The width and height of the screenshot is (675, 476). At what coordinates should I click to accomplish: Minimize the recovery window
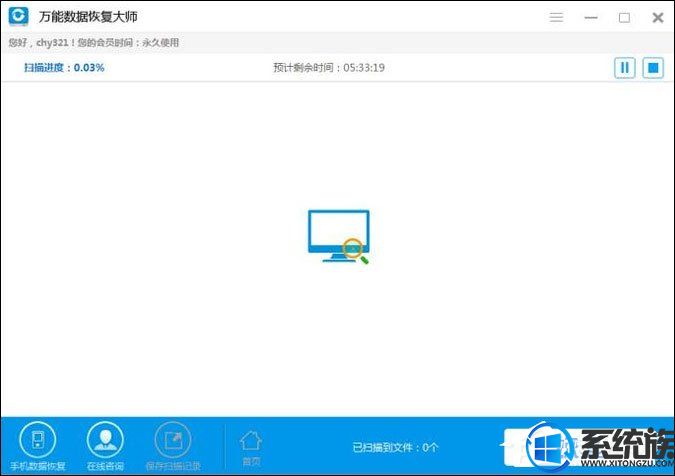[x=591, y=18]
